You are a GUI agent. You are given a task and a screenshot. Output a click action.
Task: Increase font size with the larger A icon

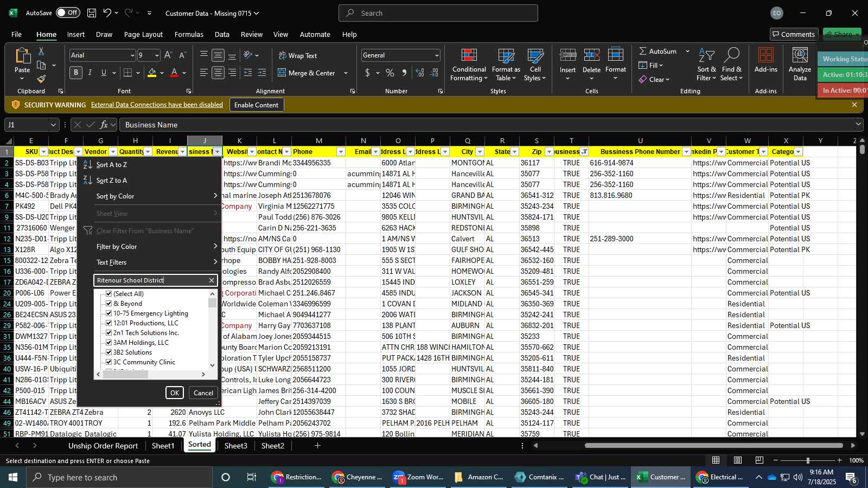point(168,55)
